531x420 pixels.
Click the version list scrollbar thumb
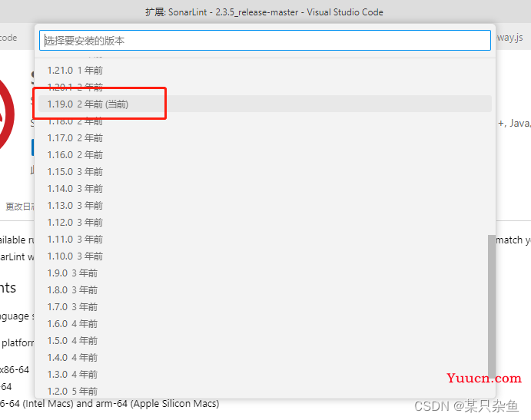tap(492, 306)
